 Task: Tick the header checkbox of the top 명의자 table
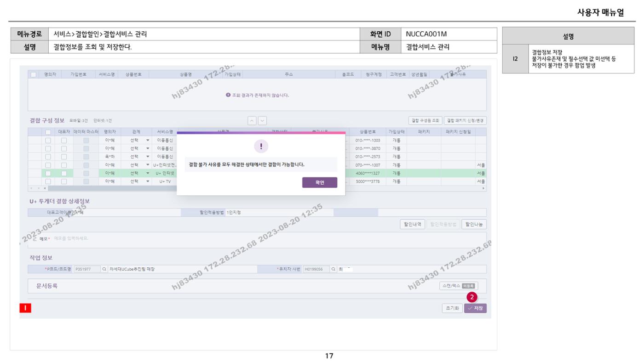34,74
